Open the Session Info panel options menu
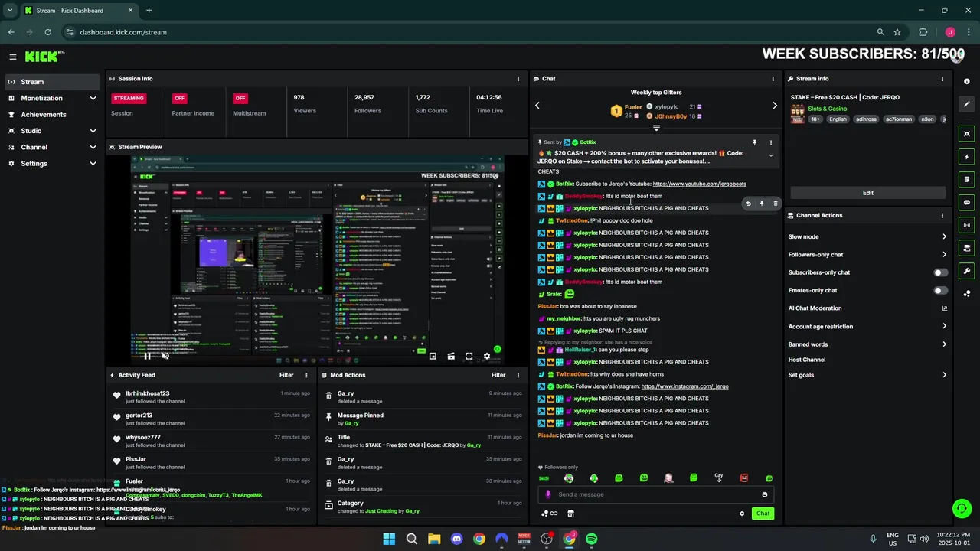 [x=519, y=79]
